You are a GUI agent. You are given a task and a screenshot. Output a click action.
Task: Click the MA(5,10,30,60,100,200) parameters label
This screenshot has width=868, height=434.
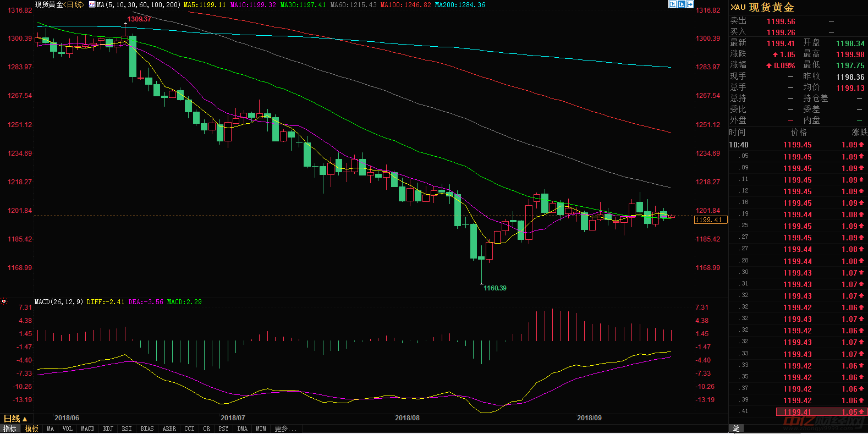point(138,4)
